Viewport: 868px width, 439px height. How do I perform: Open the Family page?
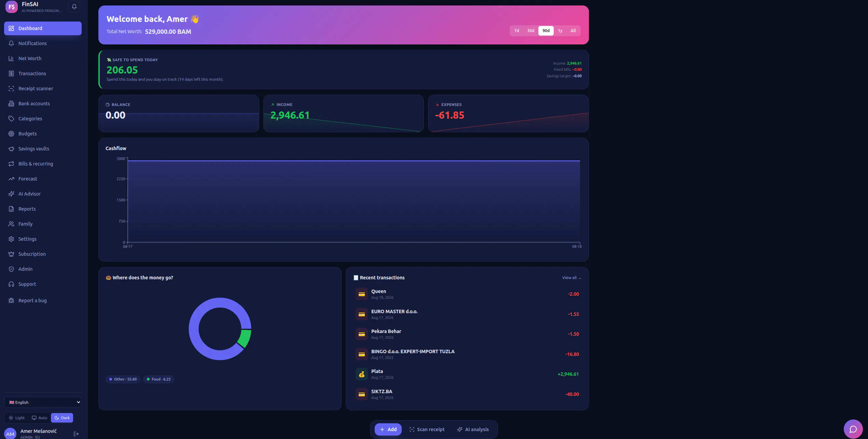(x=43, y=224)
